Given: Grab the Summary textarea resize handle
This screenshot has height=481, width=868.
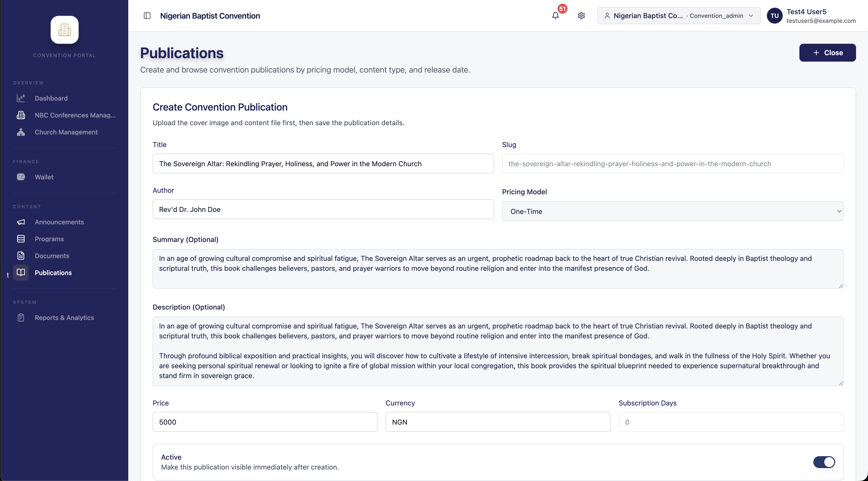Looking at the screenshot, I should point(841,286).
